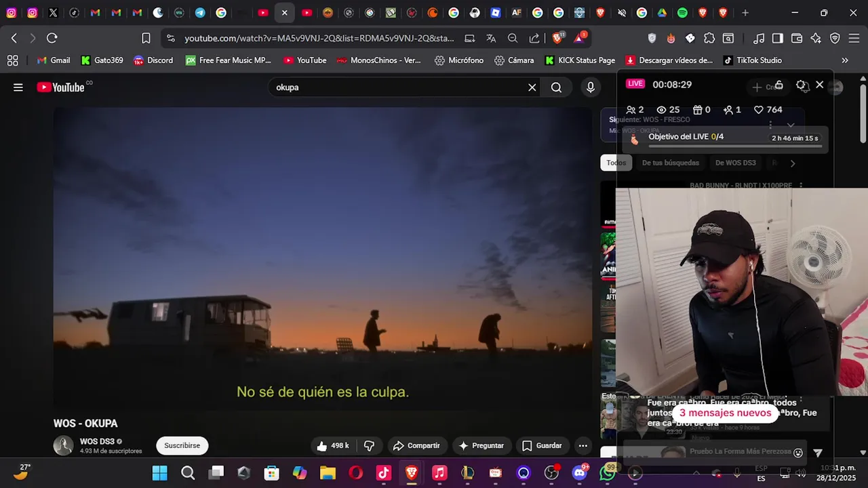This screenshot has height=488, width=868.
Task: Open WhatsApp from the taskbar
Action: (608, 473)
